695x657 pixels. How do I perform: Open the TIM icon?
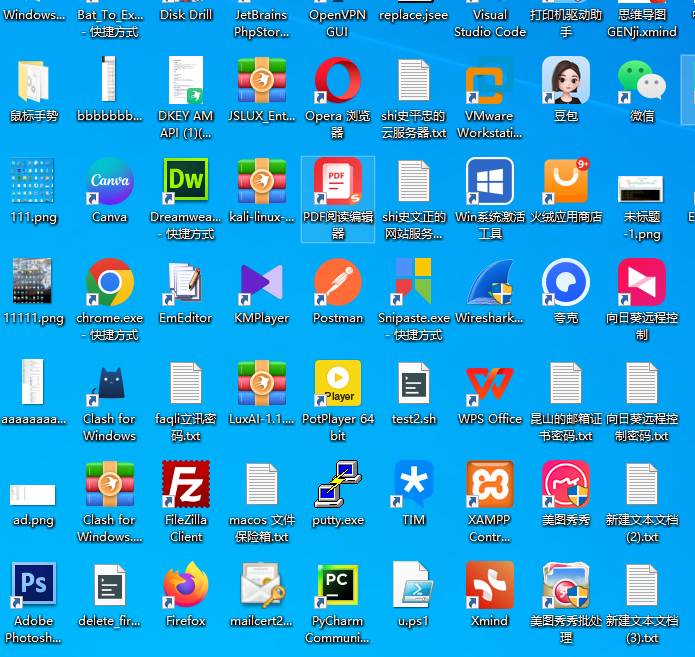click(414, 485)
